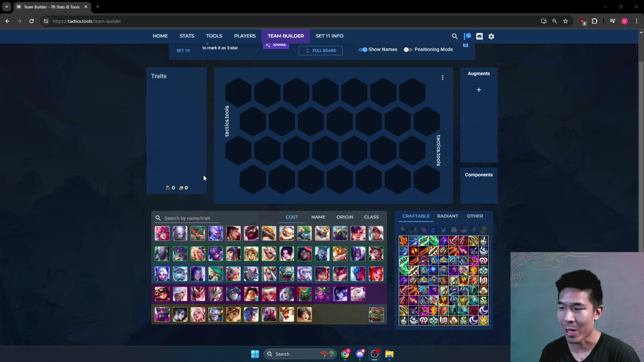Open the Discord link in site header
This screenshot has width=644, height=362.
click(x=479, y=36)
